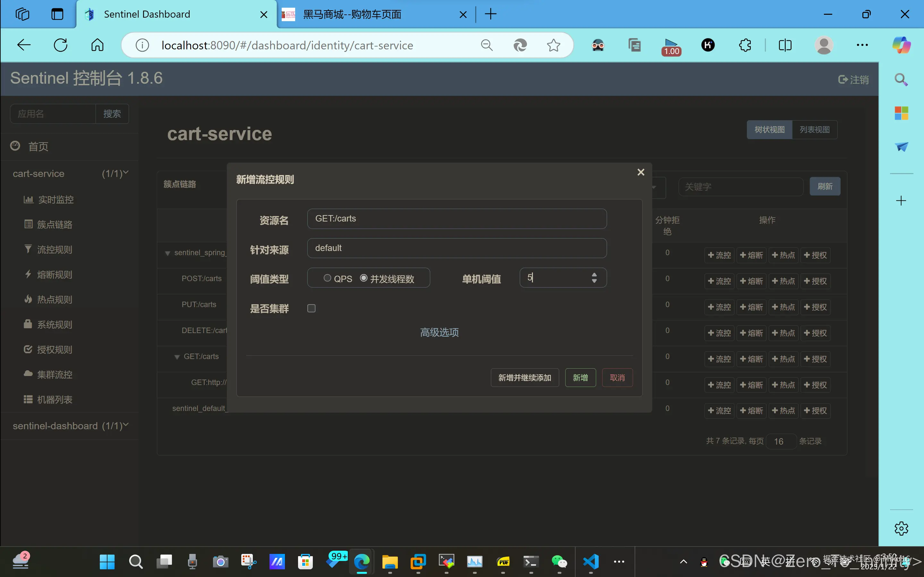Enable the 是否集群 checkbox
The image size is (924, 577).
tap(311, 308)
